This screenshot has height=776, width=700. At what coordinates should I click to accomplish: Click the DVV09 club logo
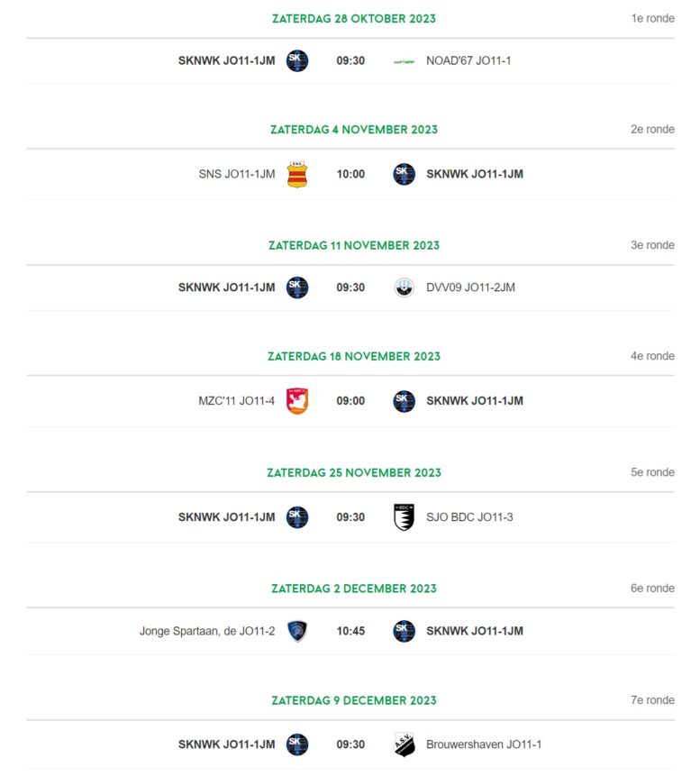click(x=405, y=288)
